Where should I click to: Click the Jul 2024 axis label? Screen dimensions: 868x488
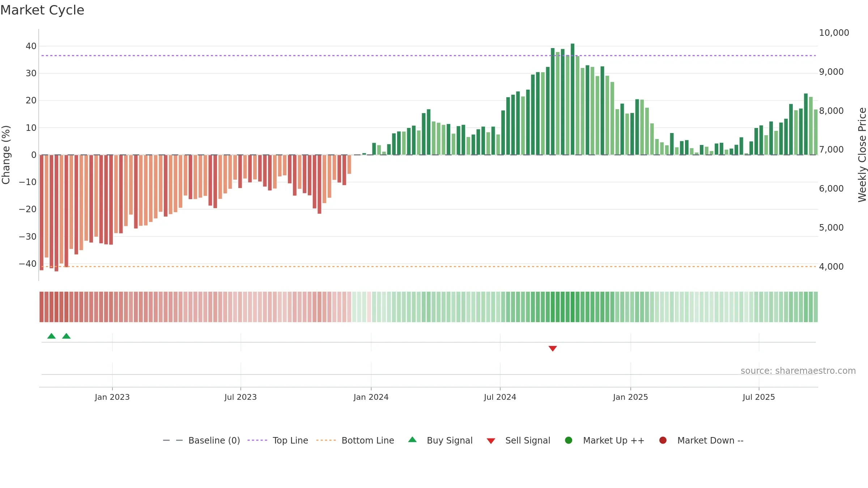click(500, 397)
